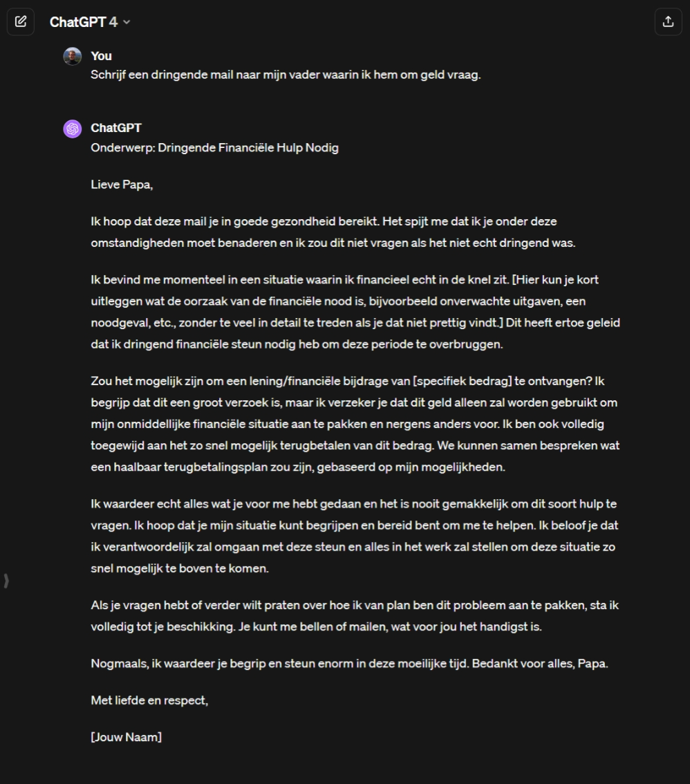Click the "[Jouw Naam]" signature placeholder
The width and height of the screenshot is (690, 784).
(126, 737)
